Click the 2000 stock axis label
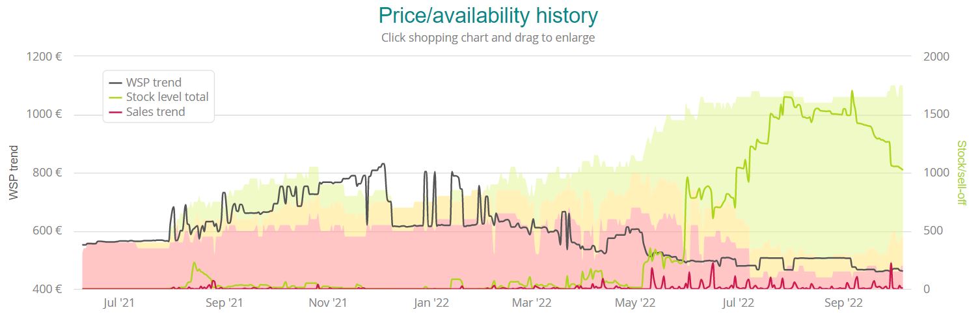980x325 pixels. coord(936,57)
